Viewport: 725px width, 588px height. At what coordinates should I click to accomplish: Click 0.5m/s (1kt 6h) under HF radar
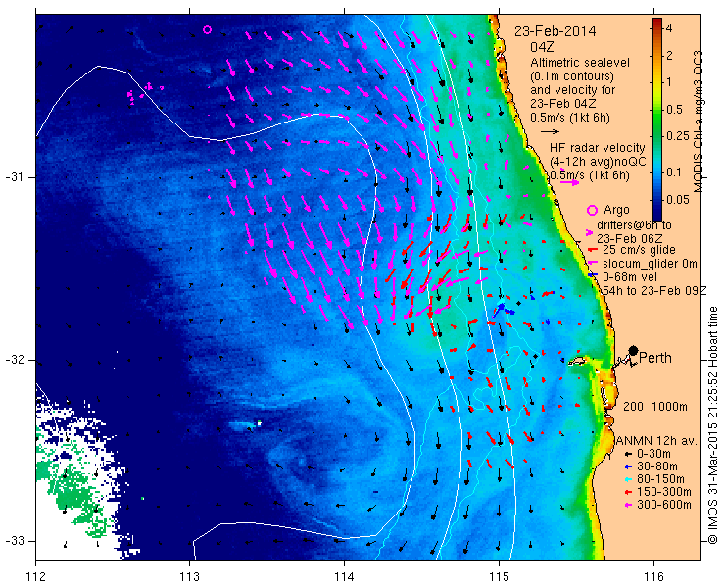tap(590, 175)
